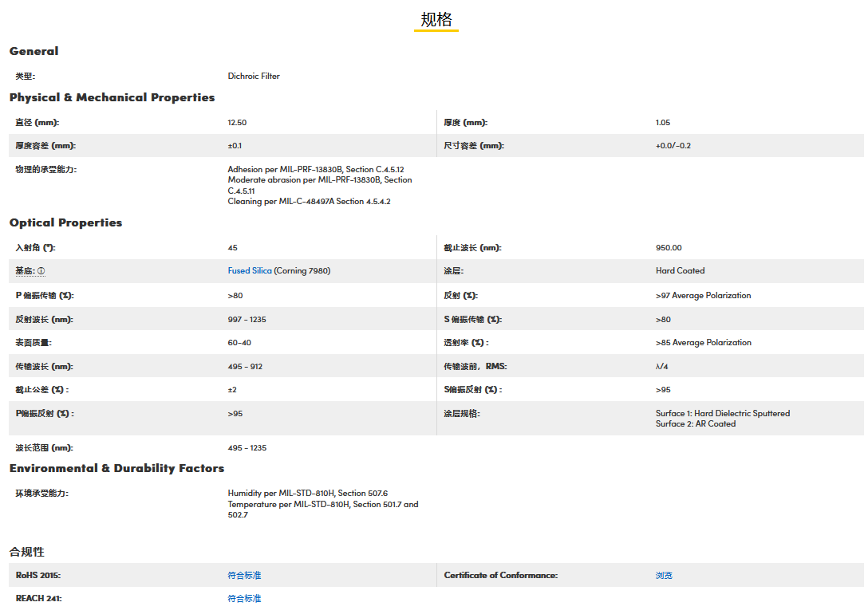Image resolution: width=868 pixels, height=614 pixels.
Task: Select the Dichroic Filter type value
Action: pos(254,77)
